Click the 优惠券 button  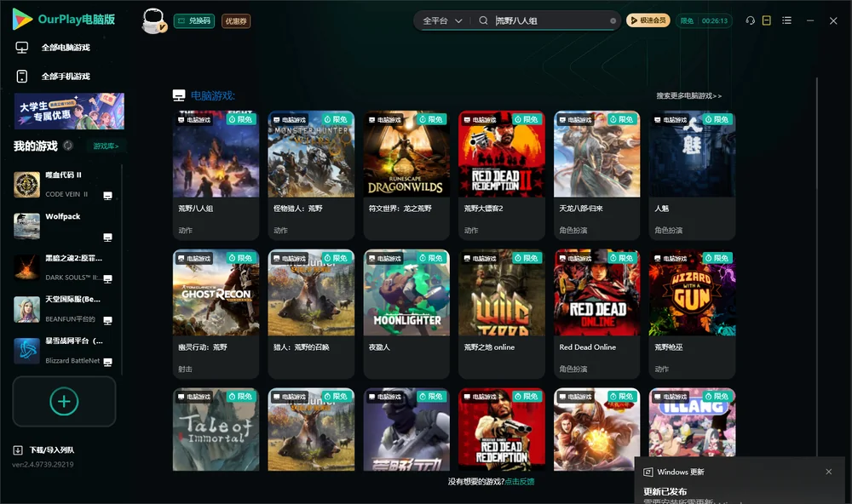click(x=236, y=21)
